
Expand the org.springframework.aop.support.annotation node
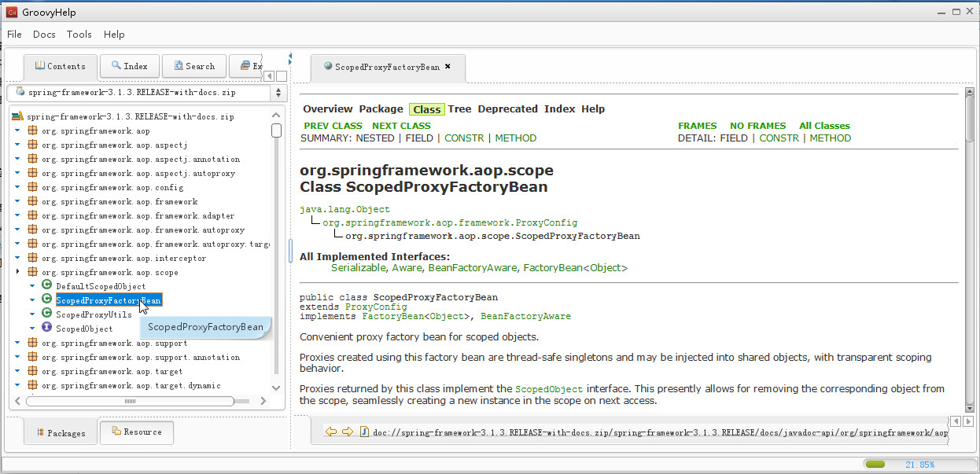17,358
